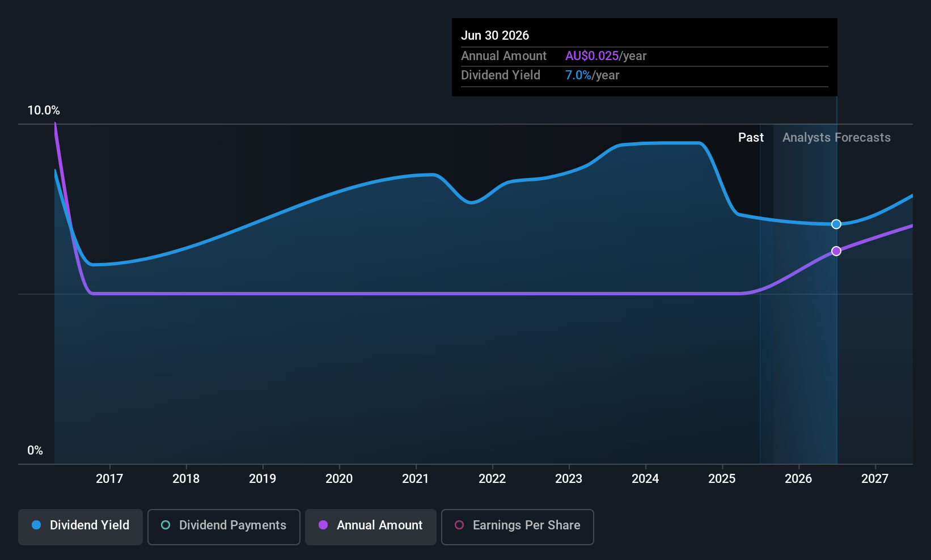
Task: Click the purple Annual Amount data point
Action: 836,251
